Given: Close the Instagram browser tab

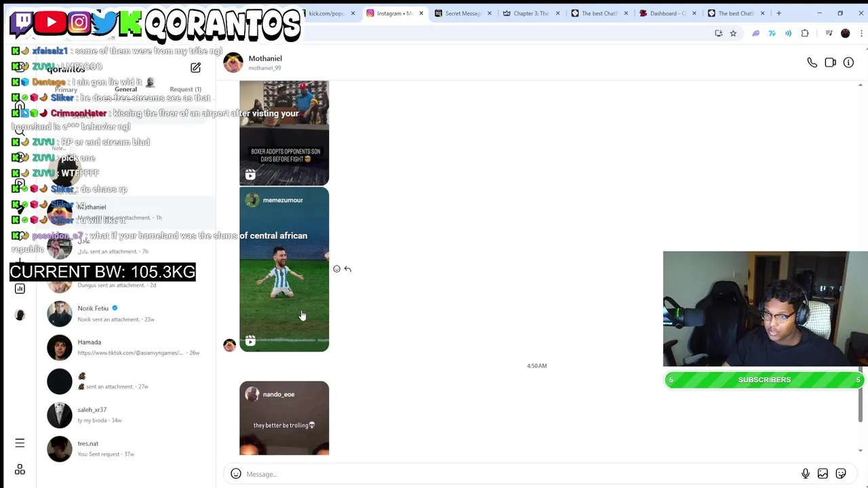Looking at the screenshot, I should (421, 13).
